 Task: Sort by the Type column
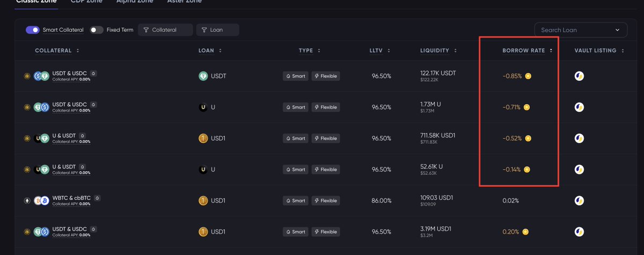coord(309,50)
